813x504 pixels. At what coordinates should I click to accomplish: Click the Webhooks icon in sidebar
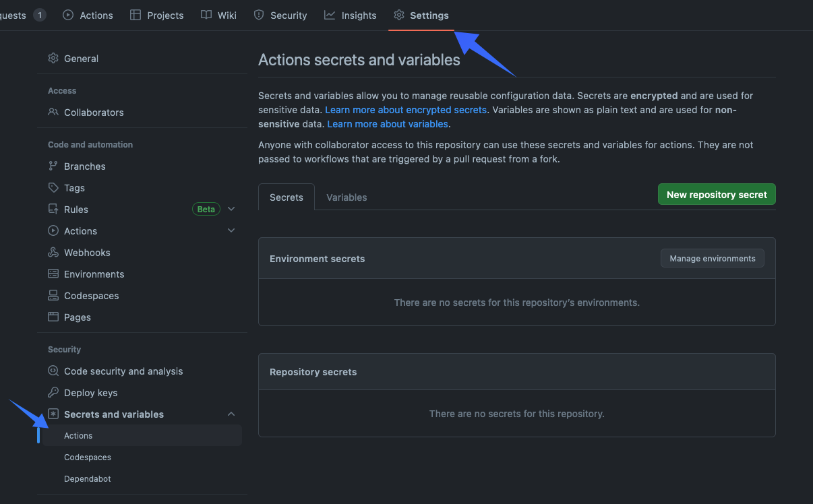pyautogui.click(x=53, y=253)
